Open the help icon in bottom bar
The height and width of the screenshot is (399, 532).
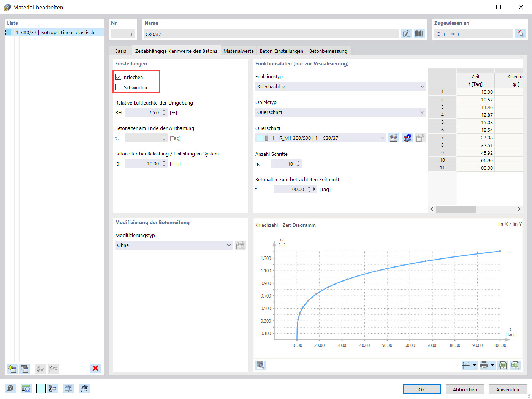point(10,388)
